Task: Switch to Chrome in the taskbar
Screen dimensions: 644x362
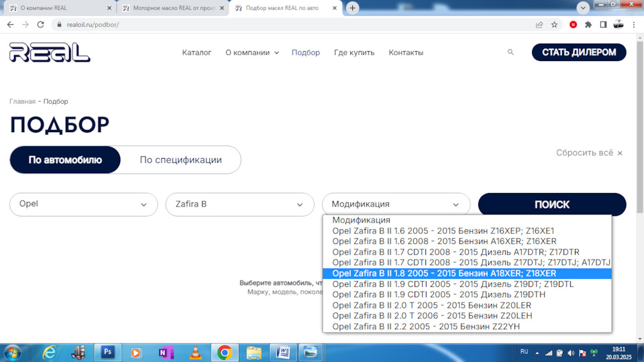Action: coord(225,353)
